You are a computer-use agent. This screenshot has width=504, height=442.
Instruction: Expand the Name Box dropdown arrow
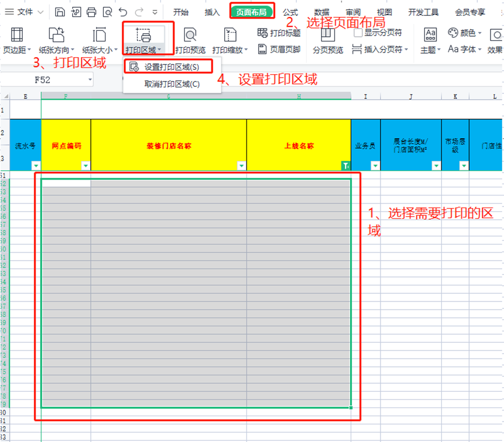(90, 79)
